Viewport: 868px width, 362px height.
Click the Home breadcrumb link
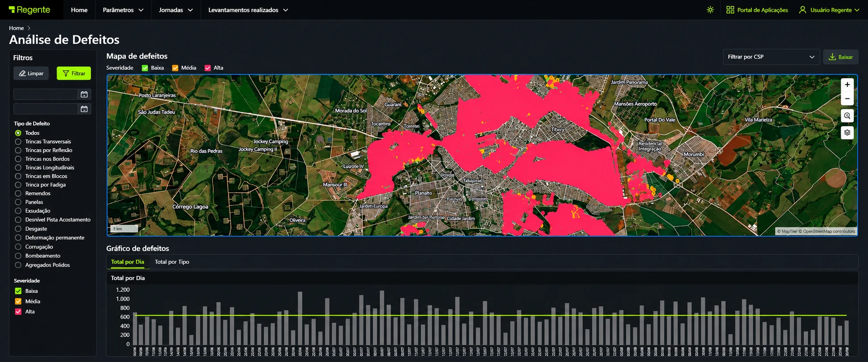(x=17, y=28)
